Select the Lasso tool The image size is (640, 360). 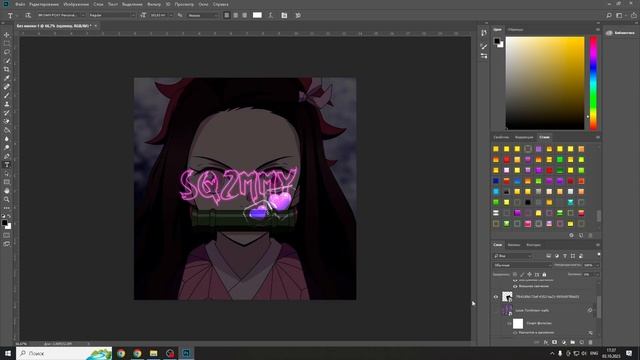click(7, 52)
